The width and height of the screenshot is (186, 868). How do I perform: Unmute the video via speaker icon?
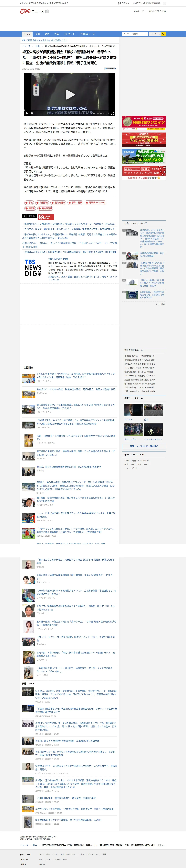[x=32, y=113]
